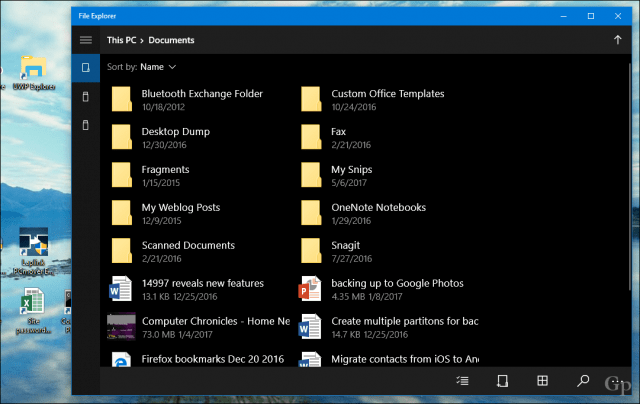Open the Fax folder icon
This screenshot has width=640, height=404.
[x=311, y=137]
